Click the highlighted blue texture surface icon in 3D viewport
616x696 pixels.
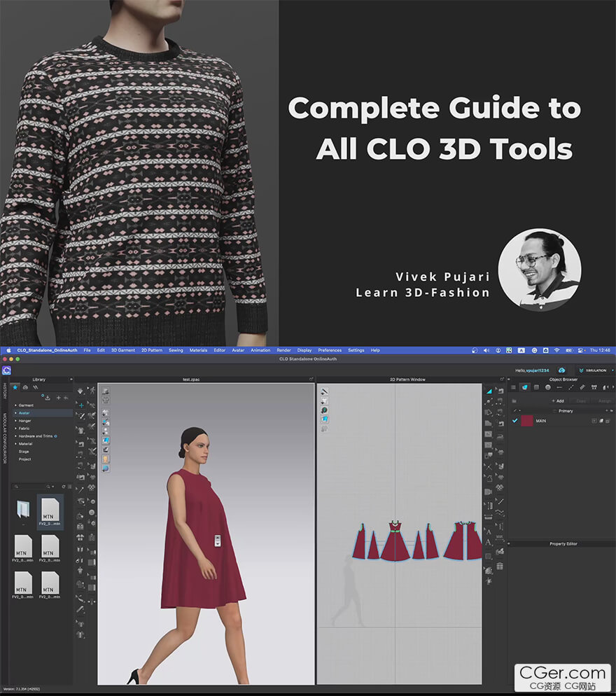(106, 440)
